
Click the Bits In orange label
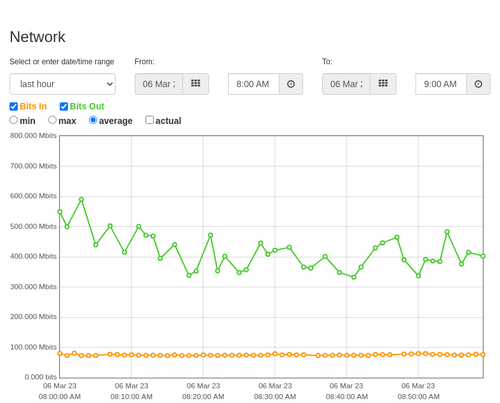(x=33, y=106)
